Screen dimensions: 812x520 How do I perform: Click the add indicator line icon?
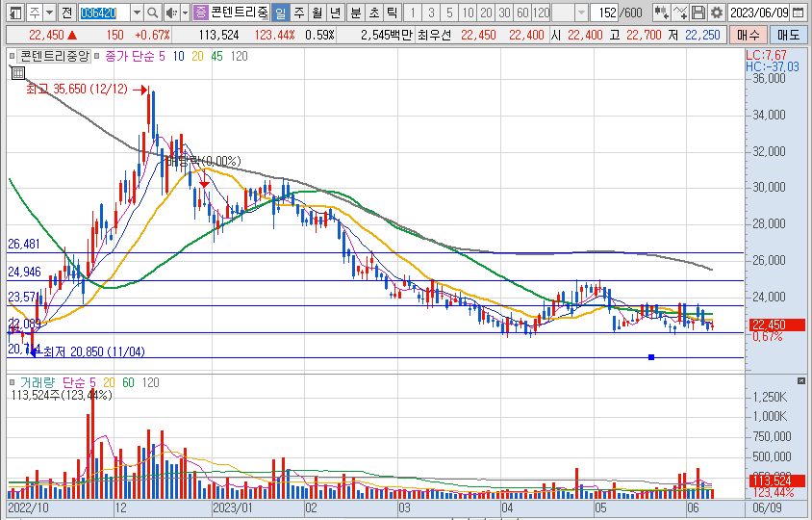click(x=680, y=13)
